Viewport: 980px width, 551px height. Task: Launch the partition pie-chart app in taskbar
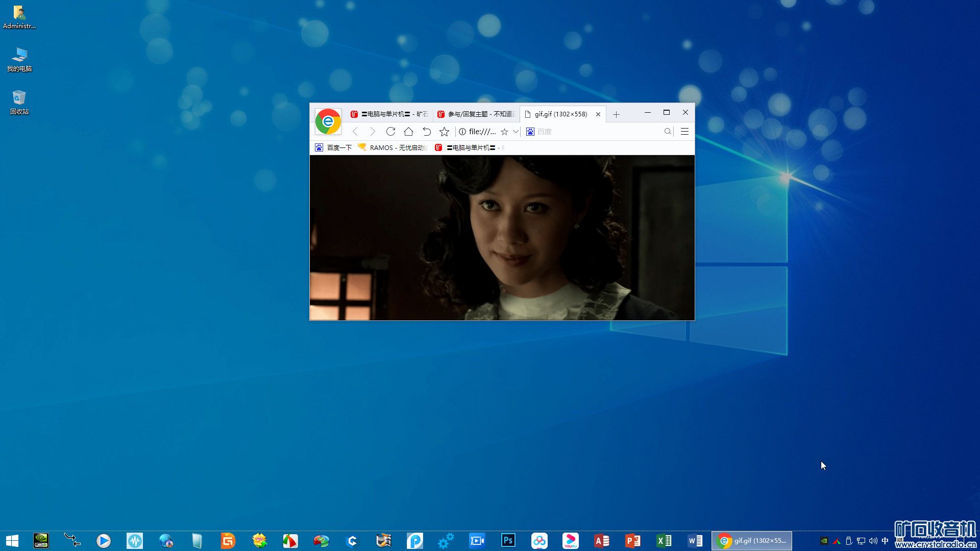point(322,541)
